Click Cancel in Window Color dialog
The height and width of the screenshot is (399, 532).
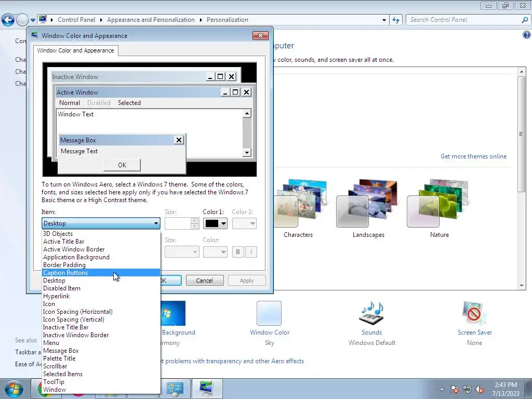tap(205, 280)
